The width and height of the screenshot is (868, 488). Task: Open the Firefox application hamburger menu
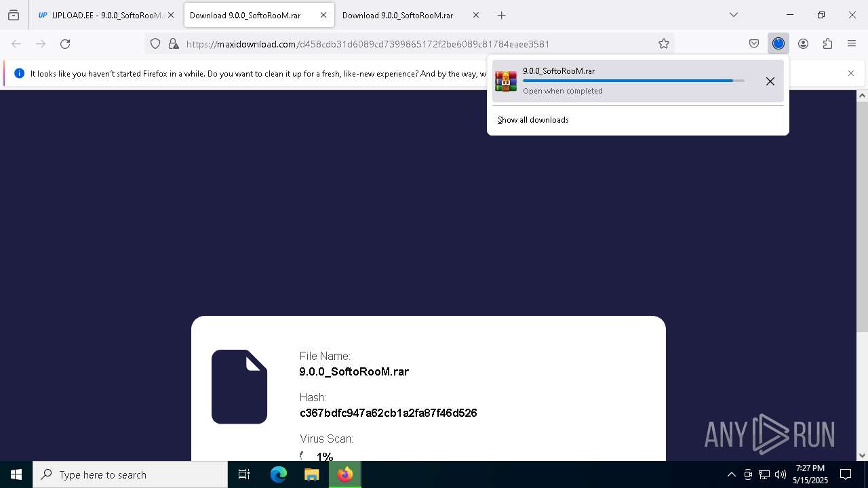(852, 43)
